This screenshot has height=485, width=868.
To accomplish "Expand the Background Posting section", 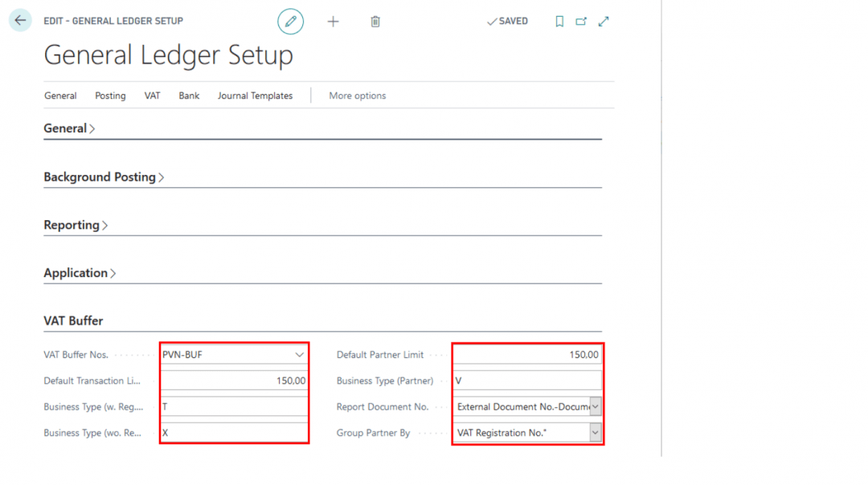I will [104, 177].
